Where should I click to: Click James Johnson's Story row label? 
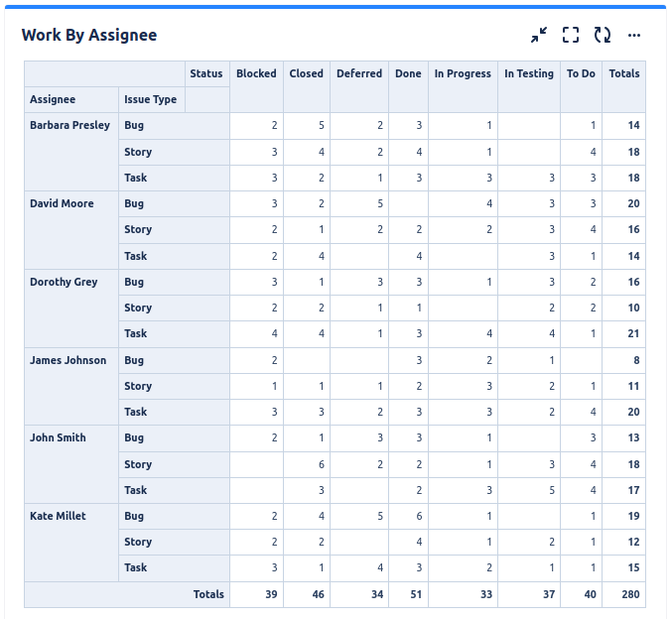[174, 387]
